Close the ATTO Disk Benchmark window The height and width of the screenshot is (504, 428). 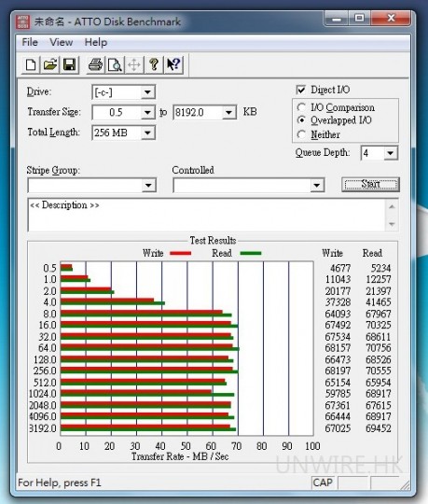coord(391,18)
